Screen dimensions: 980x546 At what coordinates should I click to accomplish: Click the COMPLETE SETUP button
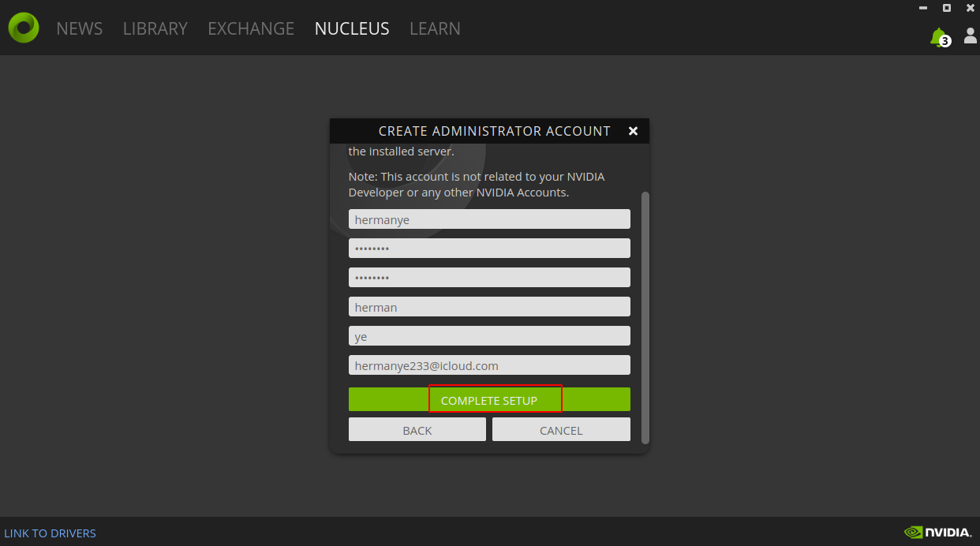coord(489,399)
